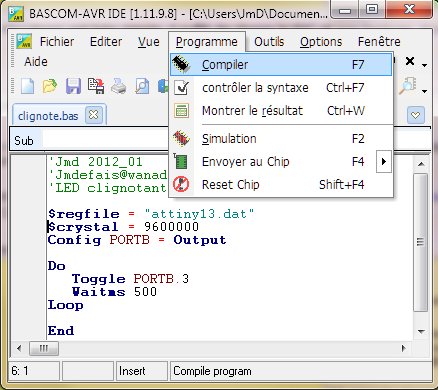Expand the menu bar overflow arrow next to X
The height and width of the screenshot is (390, 438).
tap(424, 65)
